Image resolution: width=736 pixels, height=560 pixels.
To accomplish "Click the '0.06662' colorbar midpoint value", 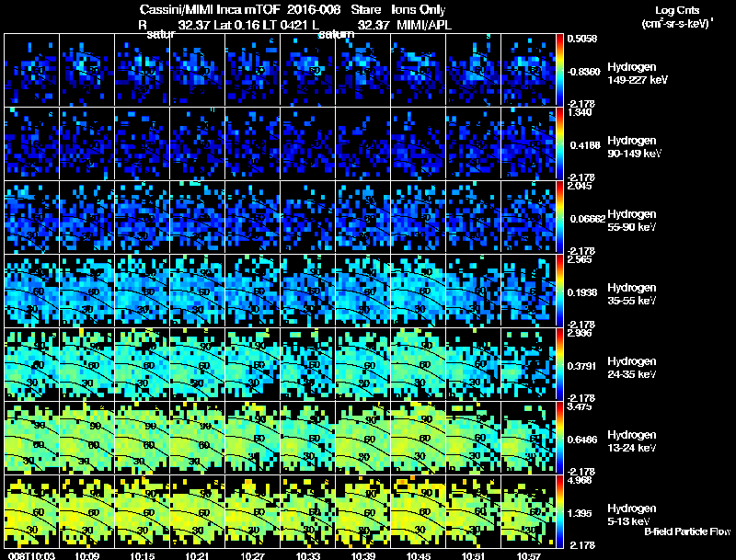I will [x=587, y=219].
